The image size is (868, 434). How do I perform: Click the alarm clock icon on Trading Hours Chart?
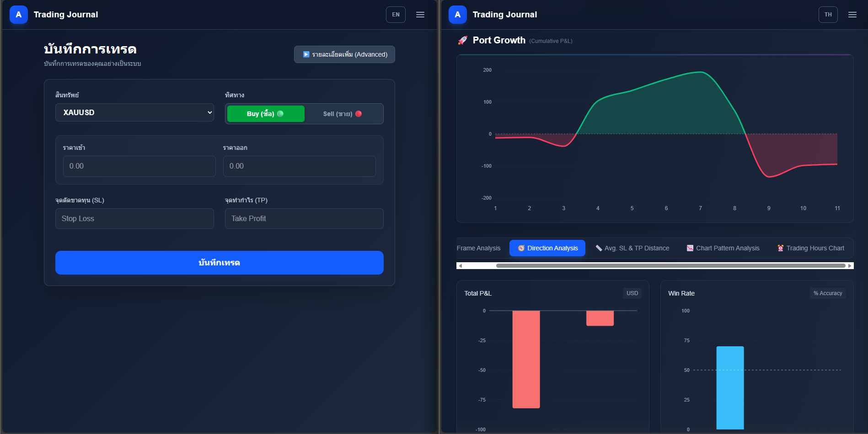780,248
